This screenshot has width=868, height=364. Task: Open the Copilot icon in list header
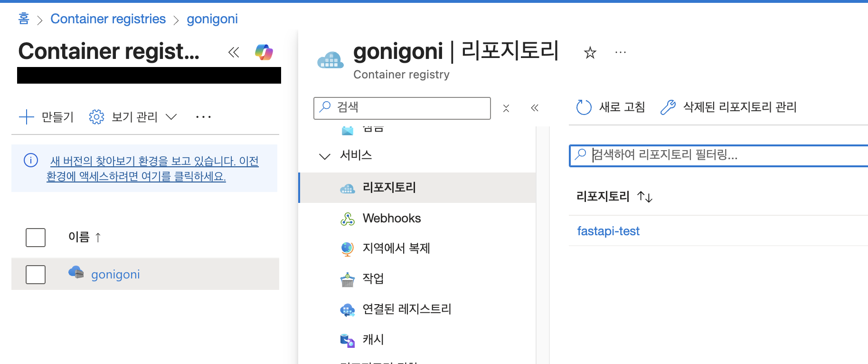264,52
